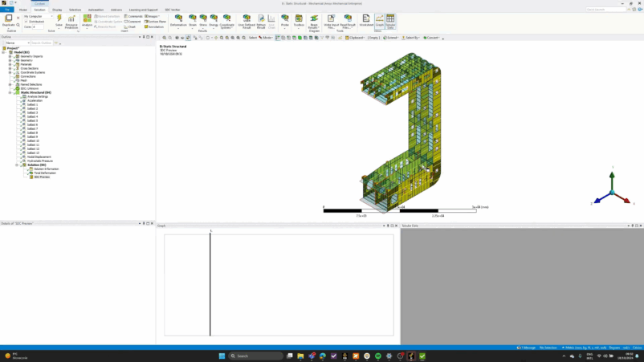Open the My Computer solve dropdown
This screenshot has width=644, height=362.
click(x=38, y=16)
